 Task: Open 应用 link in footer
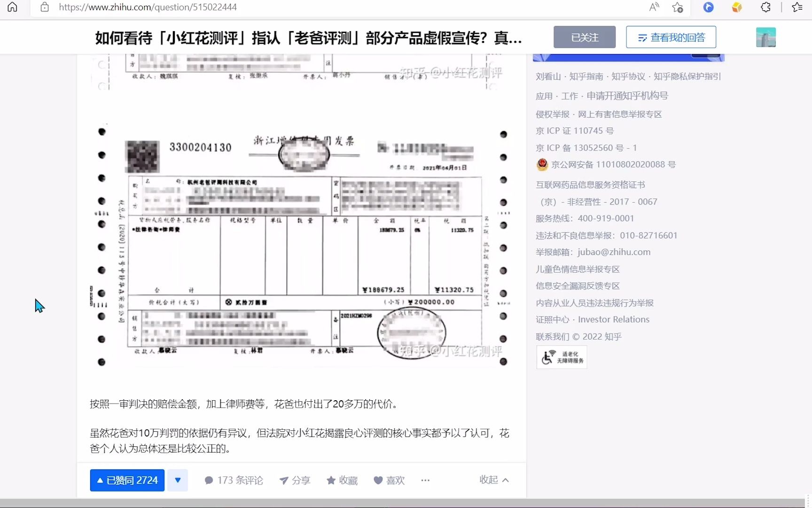pos(544,96)
